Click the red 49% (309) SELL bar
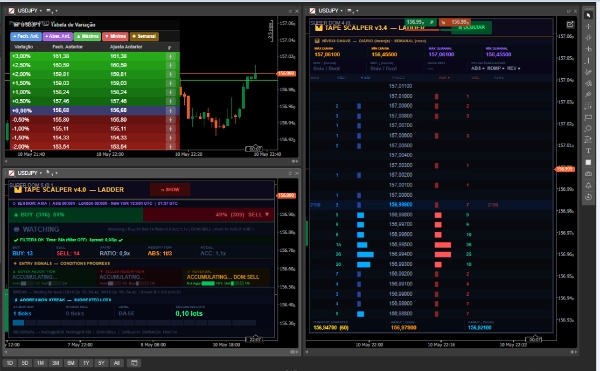The height and width of the screenshot is (371, 600). [209, 215]
